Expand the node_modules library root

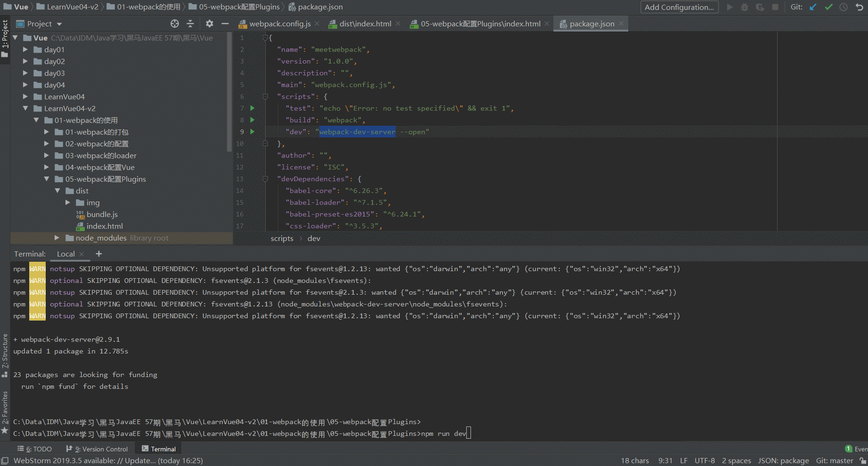pyautogui.click(x=57, y=238)
